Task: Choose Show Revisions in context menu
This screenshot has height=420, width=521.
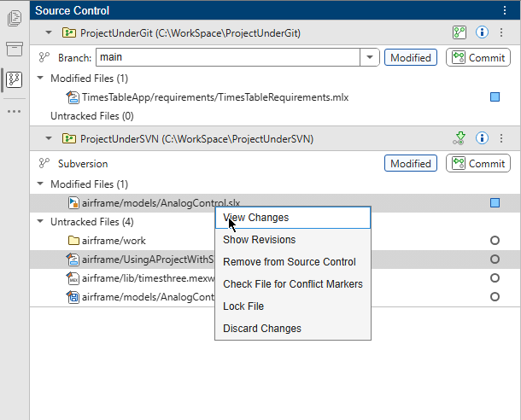Action: pos(293,240)
